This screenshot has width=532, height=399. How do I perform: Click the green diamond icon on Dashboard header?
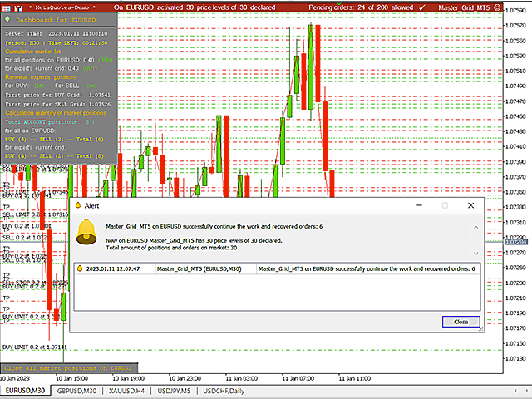tap(7, 19)
